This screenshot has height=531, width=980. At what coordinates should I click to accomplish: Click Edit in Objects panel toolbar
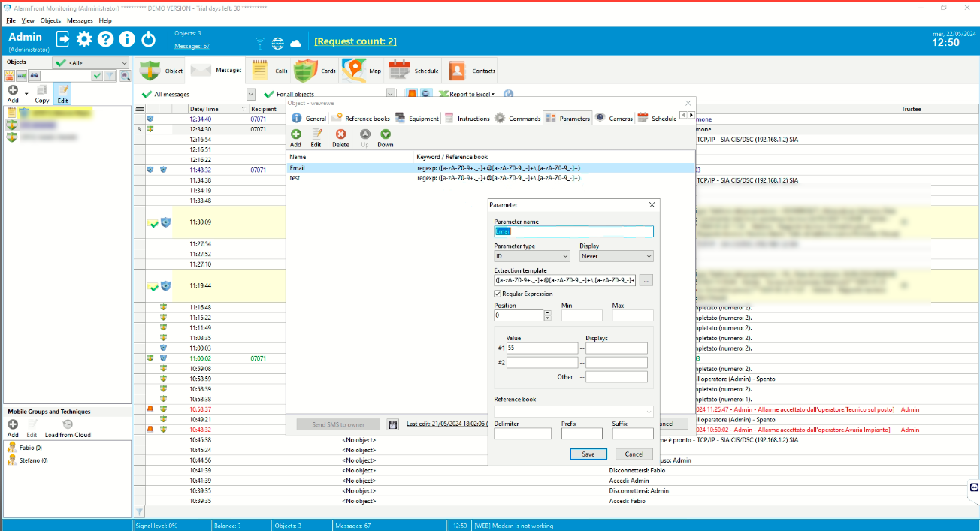click(x=63, y=94)
